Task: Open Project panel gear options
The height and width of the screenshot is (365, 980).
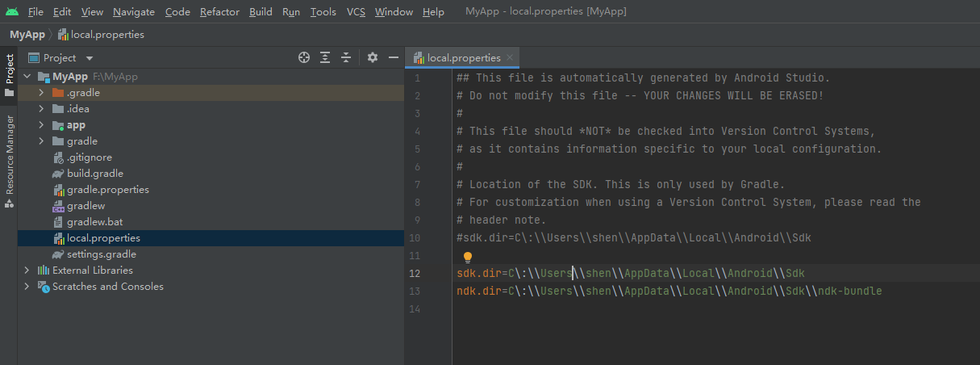Action: click(373, 57)
